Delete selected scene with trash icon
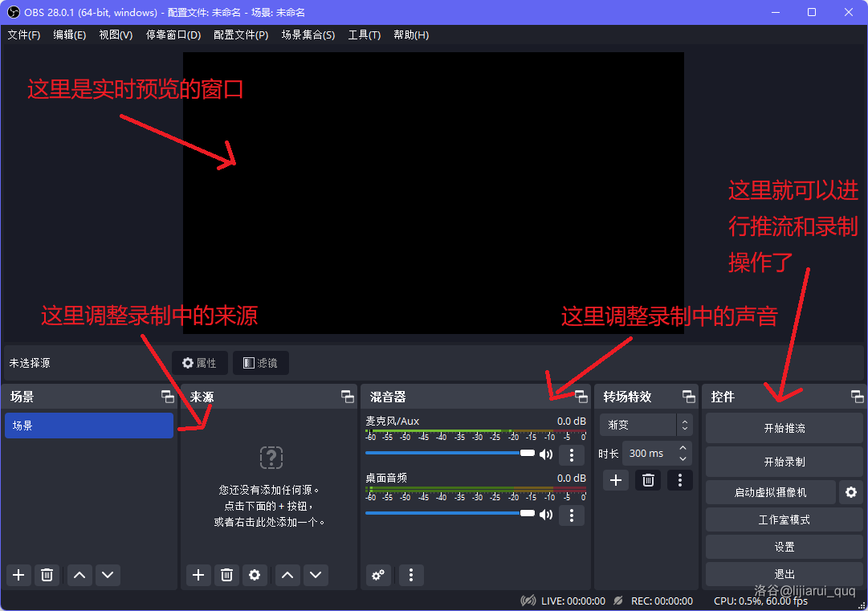 (47, 575)
